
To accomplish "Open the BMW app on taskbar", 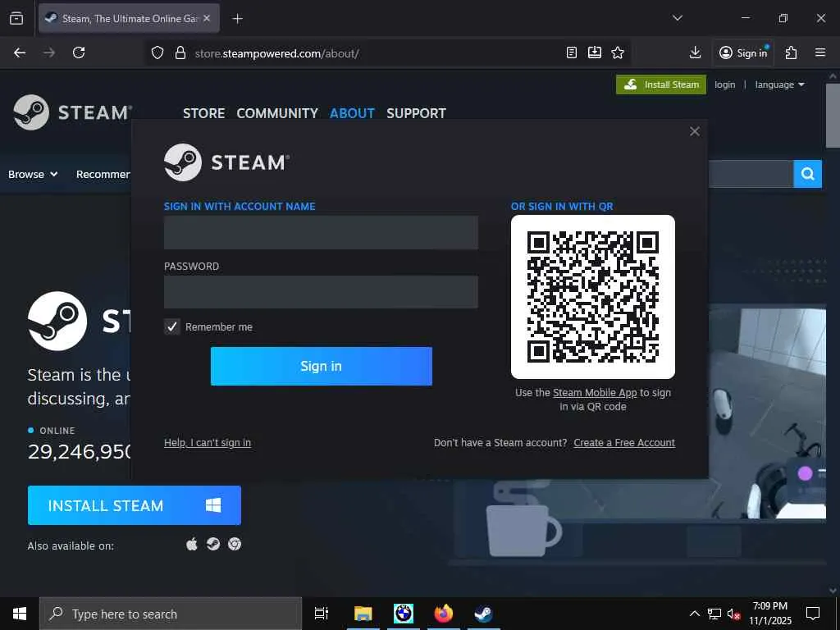I will coord(404,614).
